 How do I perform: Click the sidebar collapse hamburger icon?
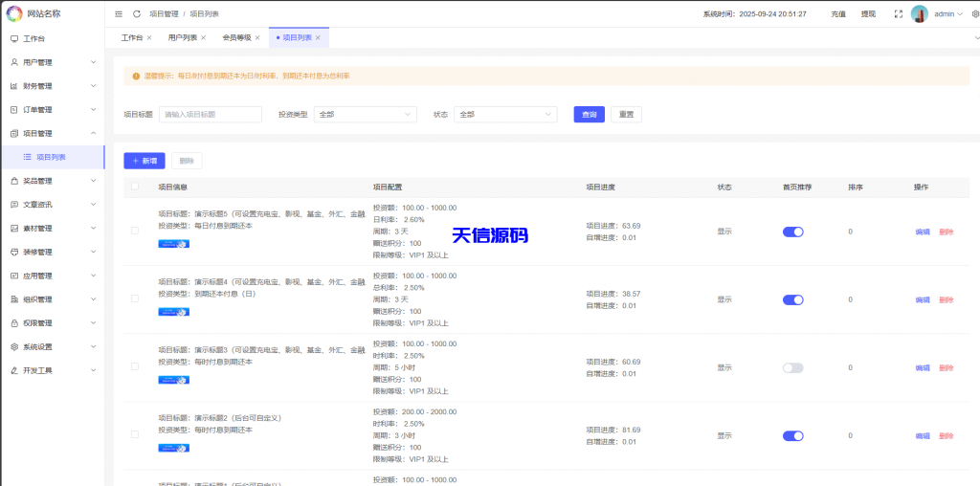click(x=118, y=14)
